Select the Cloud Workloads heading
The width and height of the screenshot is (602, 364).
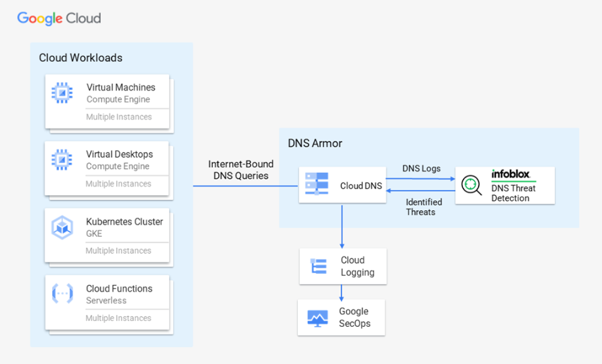click(x=80, y=58)
